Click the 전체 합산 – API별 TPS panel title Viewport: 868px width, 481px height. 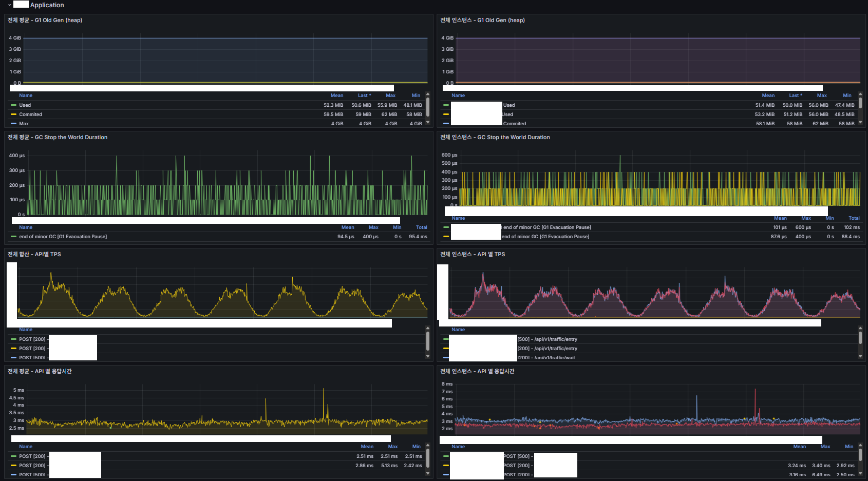tap(33, 254)
